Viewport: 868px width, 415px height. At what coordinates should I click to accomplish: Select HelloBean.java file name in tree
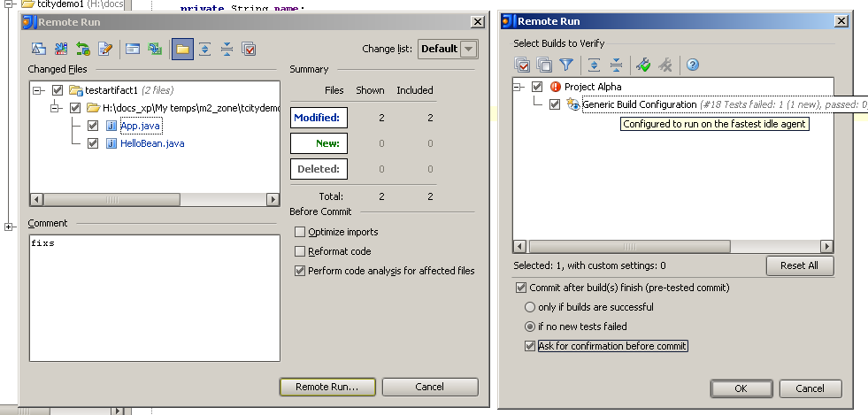click(152, 144)
